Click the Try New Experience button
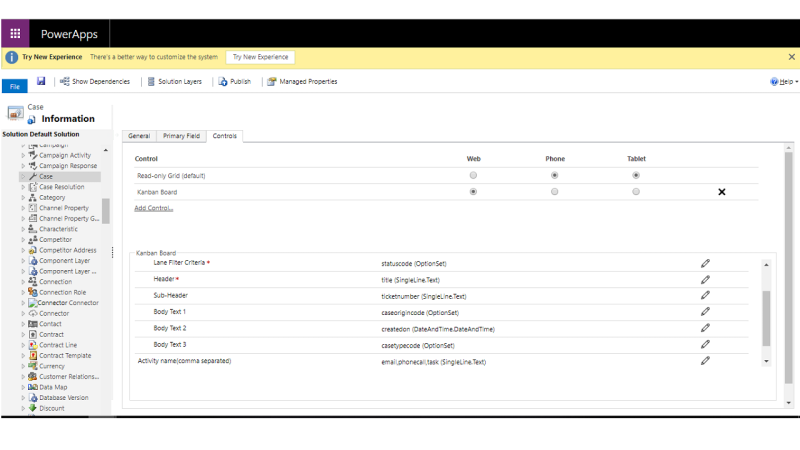 pyautogui.click(x=260, y=57)
